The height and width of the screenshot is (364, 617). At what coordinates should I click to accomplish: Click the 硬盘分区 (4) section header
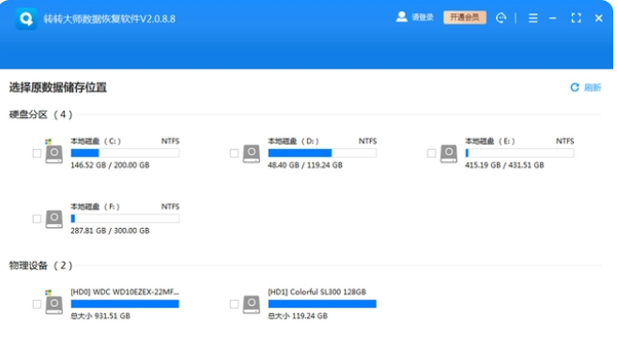pos(41,114)
